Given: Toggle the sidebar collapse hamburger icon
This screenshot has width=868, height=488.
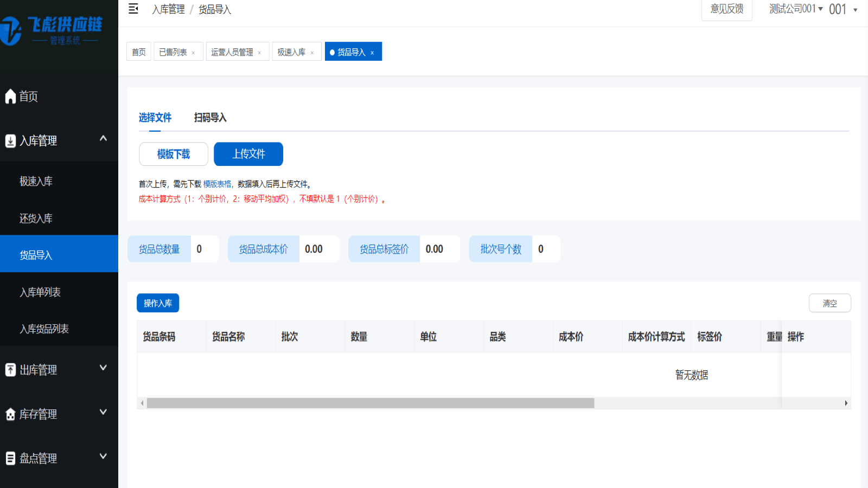Looking at the screenshot, I should pos(133,9).
